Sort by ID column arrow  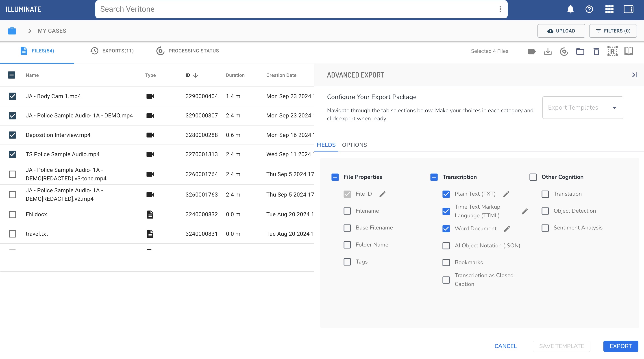[195, 75]
